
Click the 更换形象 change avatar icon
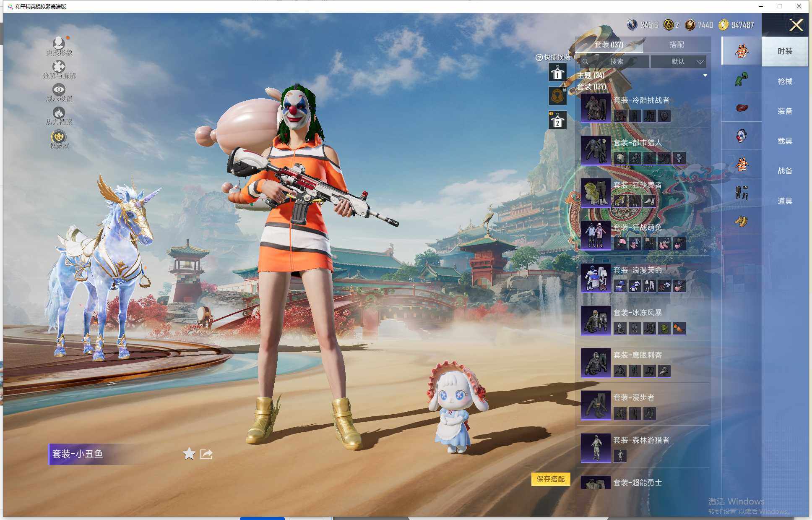tap(59, 43)
